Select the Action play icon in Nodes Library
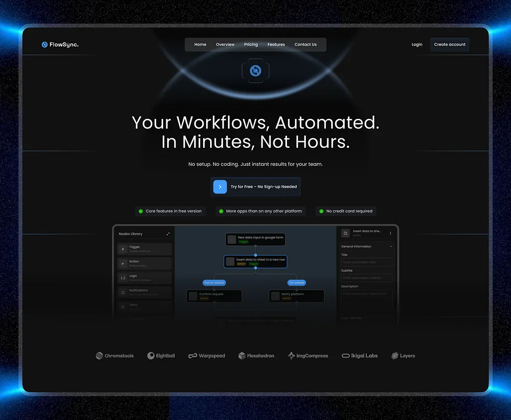This screenshot has width=511, height=420. [x=123, y=263]
